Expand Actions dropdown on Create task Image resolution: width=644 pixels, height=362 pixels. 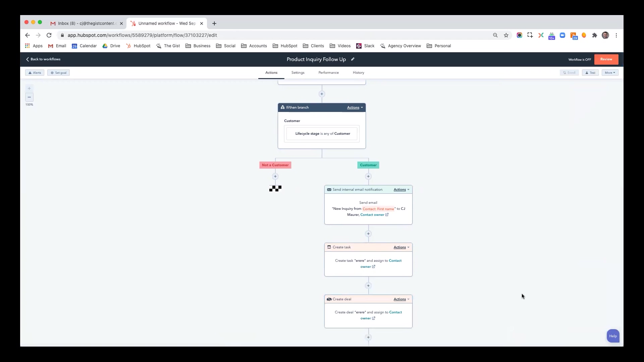tap(401, 247)
